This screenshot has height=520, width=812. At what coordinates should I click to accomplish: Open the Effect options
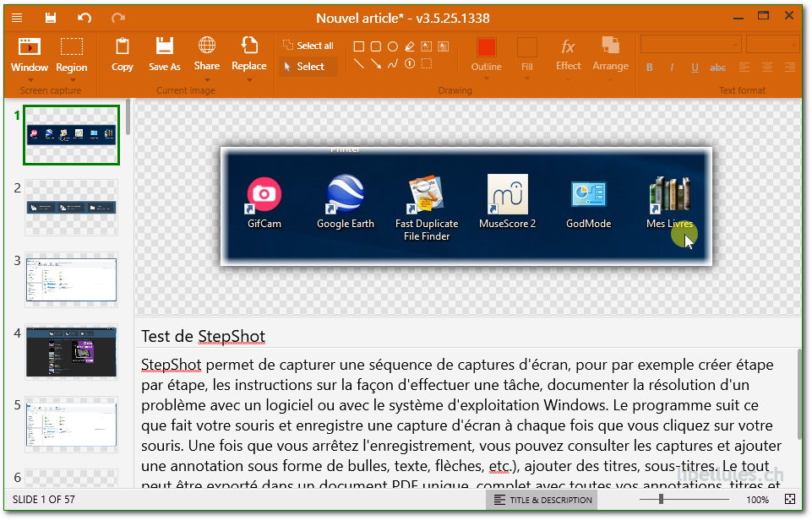tap(568, 54)
